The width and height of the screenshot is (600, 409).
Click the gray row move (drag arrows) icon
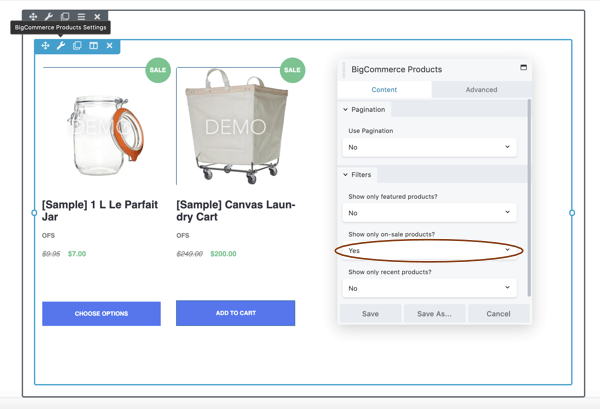(33, 17)
